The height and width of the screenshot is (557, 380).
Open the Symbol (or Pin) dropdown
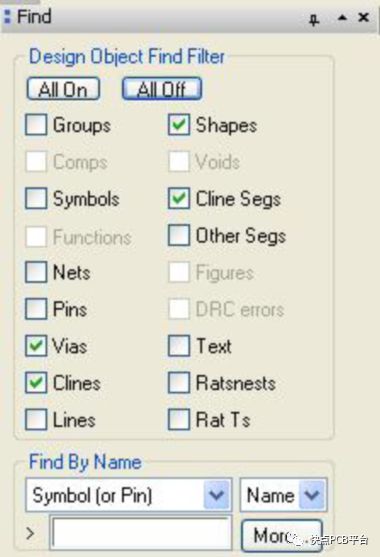[x=129, y=495]
